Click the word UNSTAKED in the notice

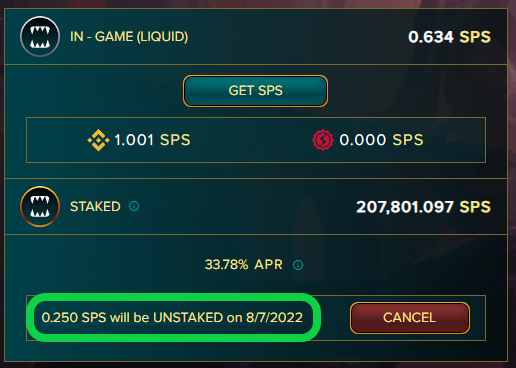188,318
